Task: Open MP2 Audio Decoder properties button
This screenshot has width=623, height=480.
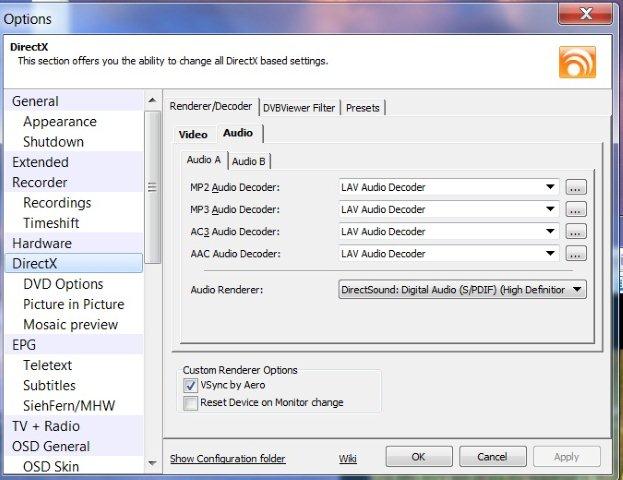Action: coord(576,188)
